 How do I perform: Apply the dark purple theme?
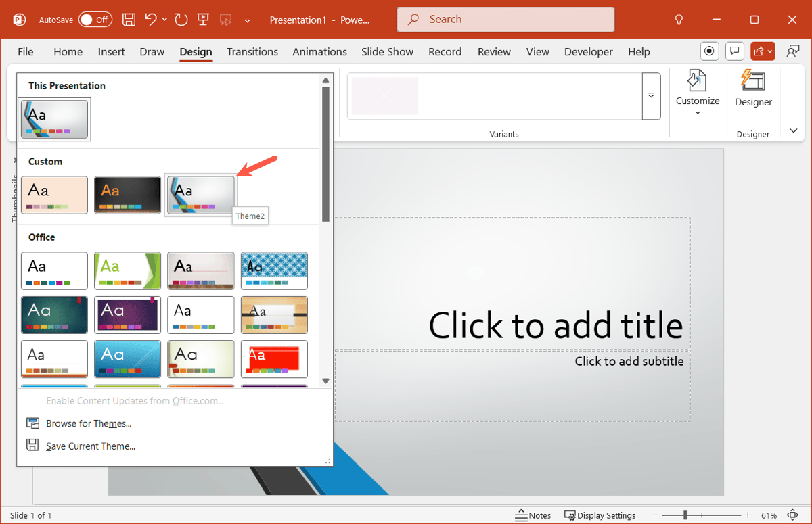point(127,314)
